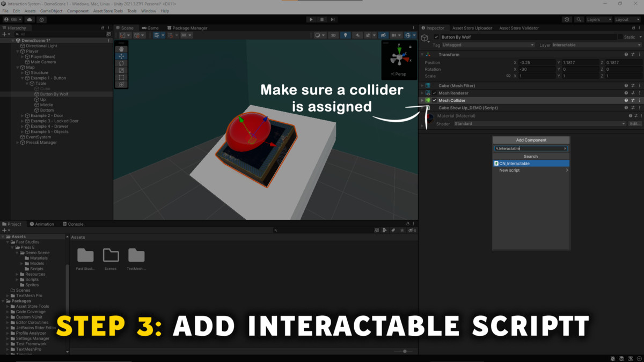Open the GameObject menu

pyautogui.click(x=51, y=11)
